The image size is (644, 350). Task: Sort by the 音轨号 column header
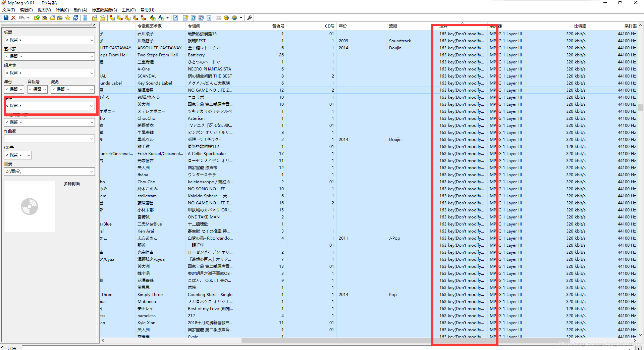coord(261,26)
